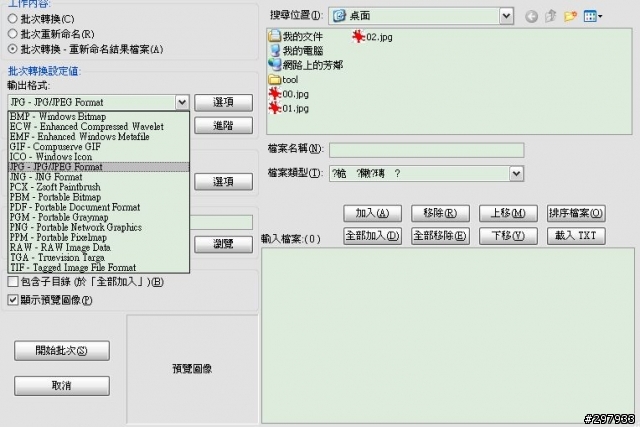Choose ECW - Enhanced Compressed Wavelet format

(x=99, y=127)
